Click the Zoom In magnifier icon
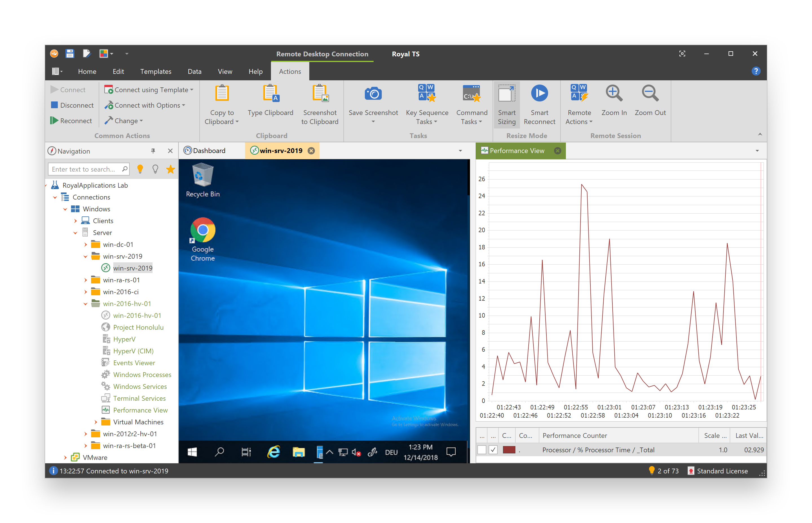The width and height of the screenshot is (812, 523). point(614,93)
